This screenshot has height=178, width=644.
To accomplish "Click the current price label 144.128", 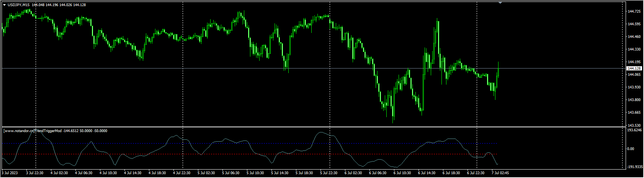I will tap(634, 68).
